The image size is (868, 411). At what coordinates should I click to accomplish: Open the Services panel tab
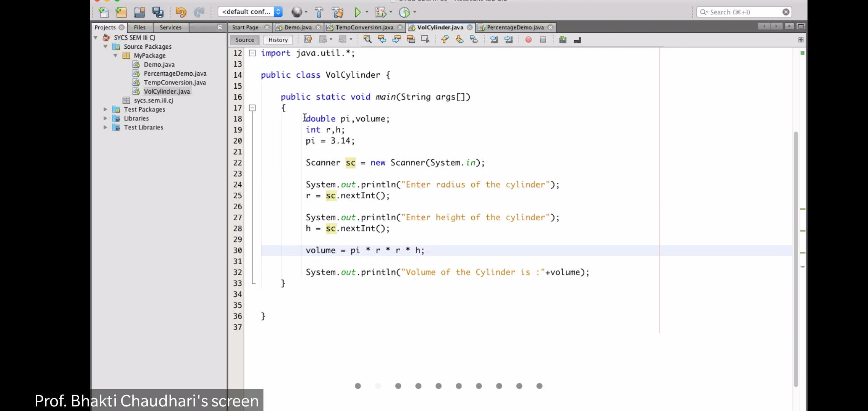point(170,27)
